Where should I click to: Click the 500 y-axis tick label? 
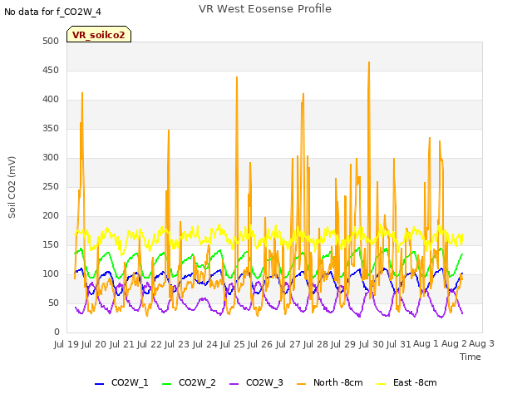coord(51,41)
